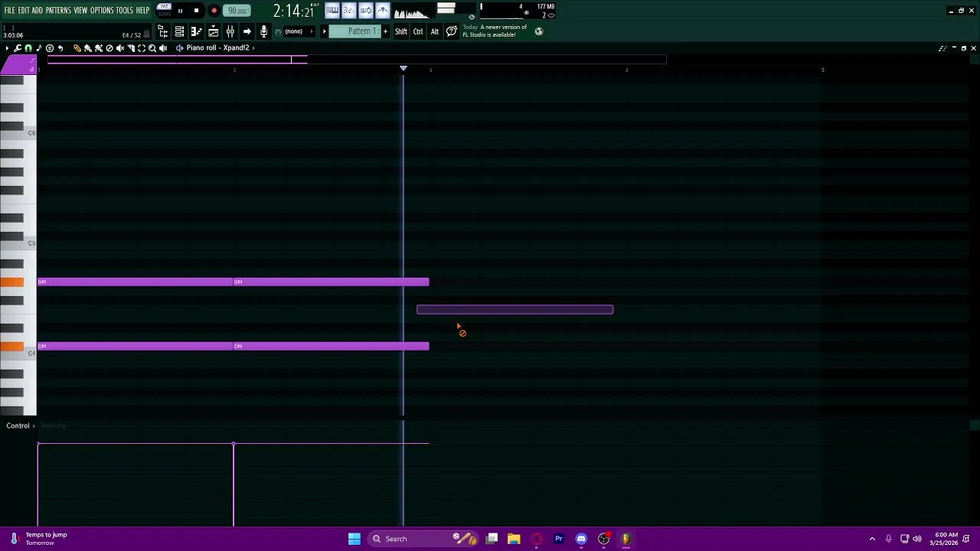The height and width of the screenshot is (551, 980).
Task: Expand the Control event selector
Action: coord(21,425)
